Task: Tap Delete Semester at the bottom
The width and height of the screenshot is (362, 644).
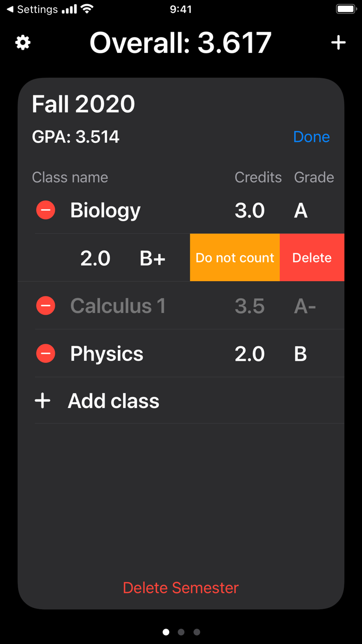Action: coord(180,588)
